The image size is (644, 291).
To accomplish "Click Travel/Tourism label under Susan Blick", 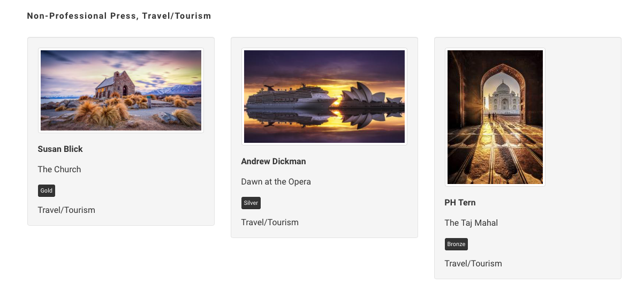I will tap(66, 210).
